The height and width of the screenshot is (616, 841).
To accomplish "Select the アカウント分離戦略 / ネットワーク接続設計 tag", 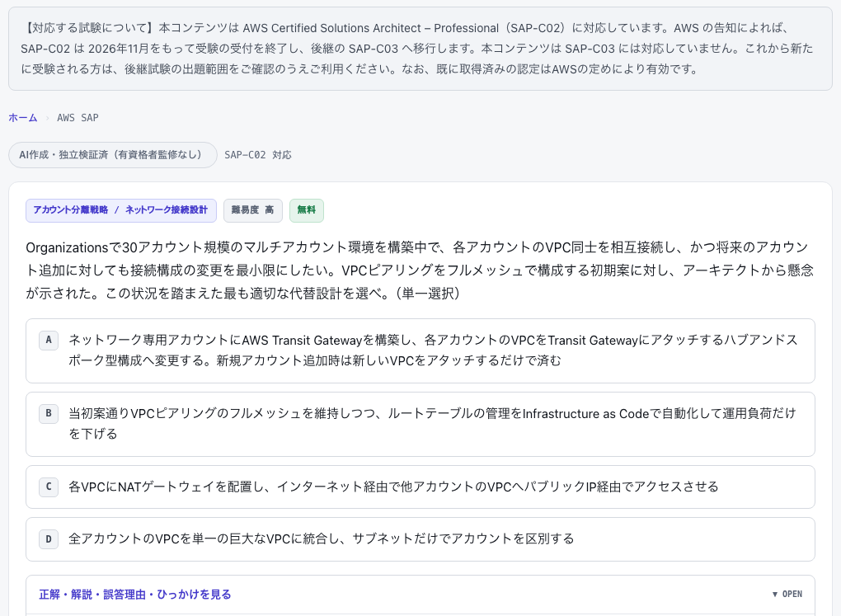I will point(120,209).
